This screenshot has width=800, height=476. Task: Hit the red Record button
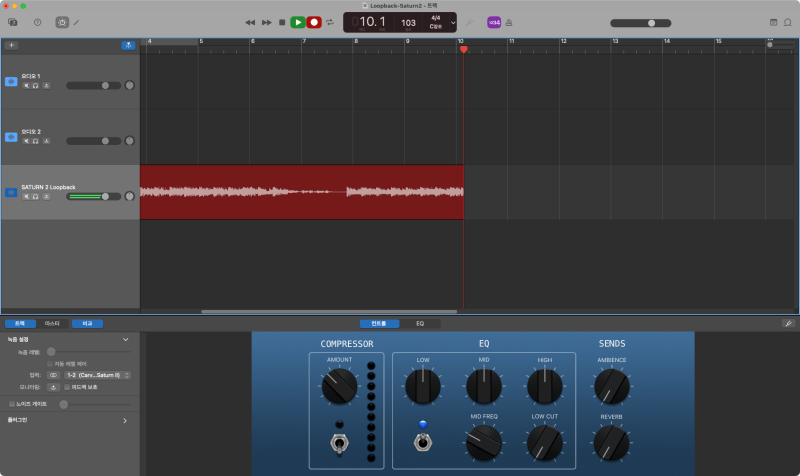314,22
